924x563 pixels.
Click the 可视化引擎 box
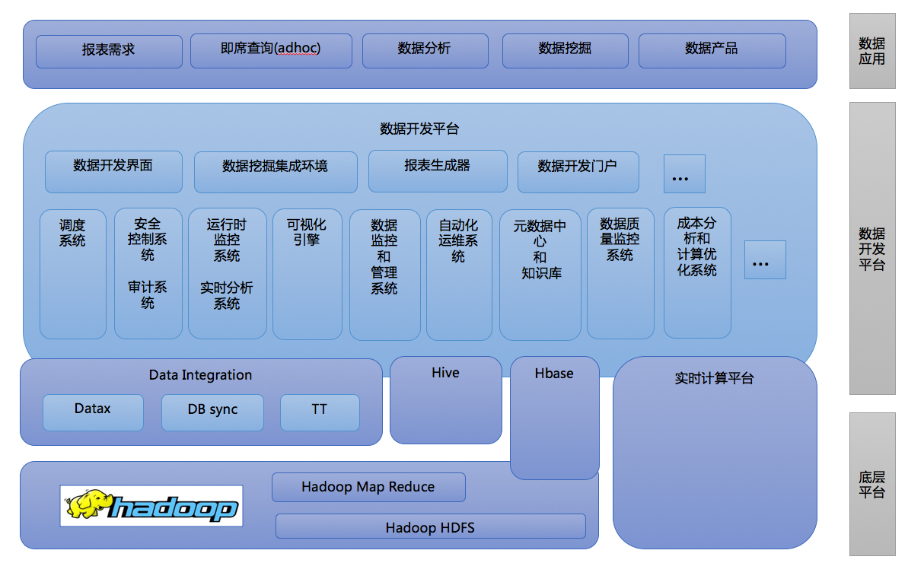tap(307, 275)
